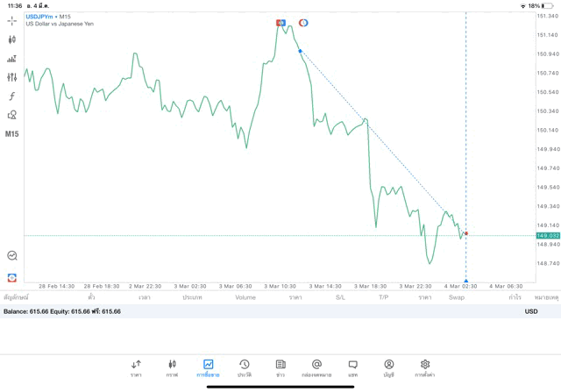Open the History (ประวัติ) tab

coord(244,367)
